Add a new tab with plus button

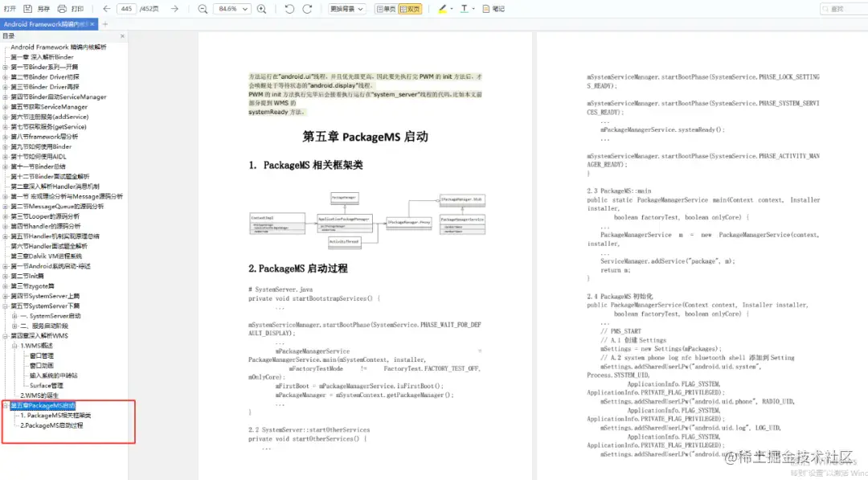(x=105, y=24)
